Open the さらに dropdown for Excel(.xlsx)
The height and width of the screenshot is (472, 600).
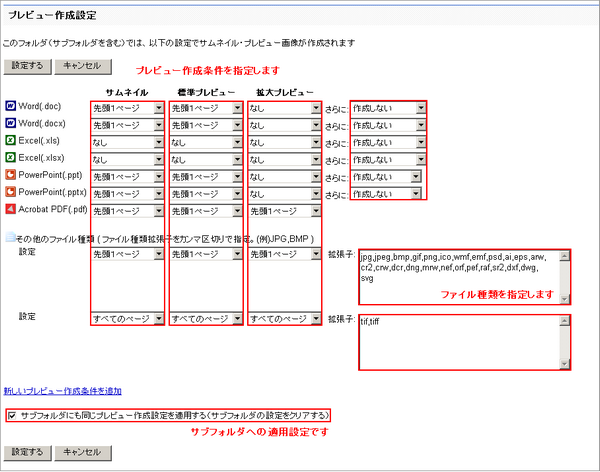(388, 160)
